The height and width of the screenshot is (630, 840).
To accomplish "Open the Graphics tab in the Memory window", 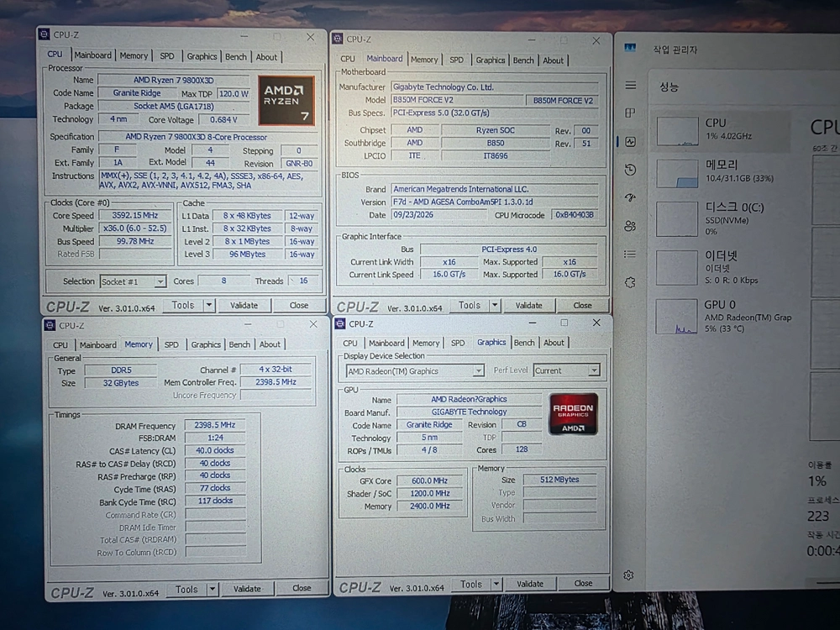I will tap(206, 344).
